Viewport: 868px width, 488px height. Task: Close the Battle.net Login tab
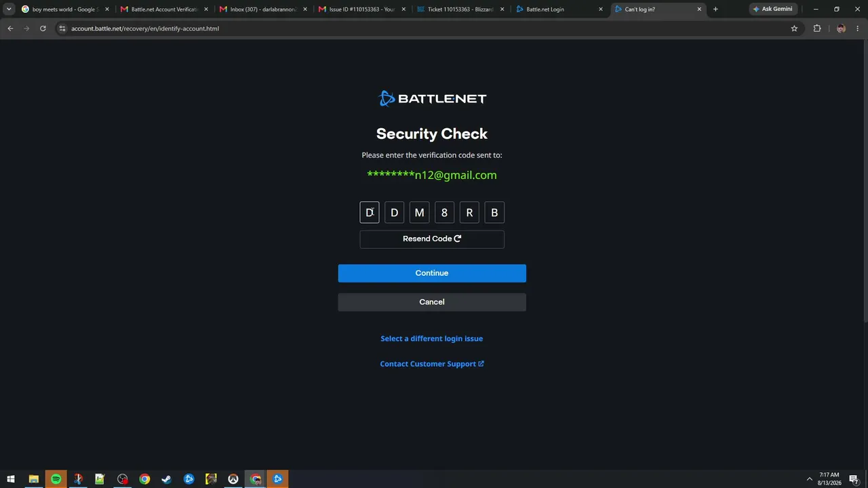(x=601, y=9)
